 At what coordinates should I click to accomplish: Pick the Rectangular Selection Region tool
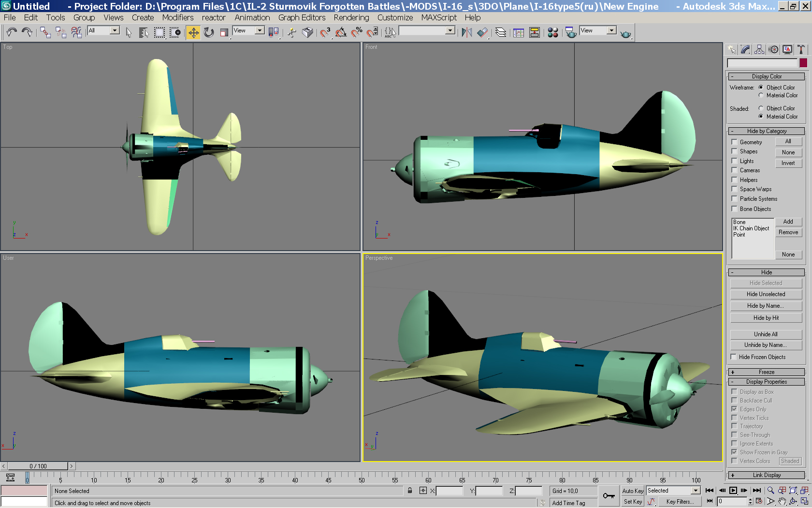(159, 32)
